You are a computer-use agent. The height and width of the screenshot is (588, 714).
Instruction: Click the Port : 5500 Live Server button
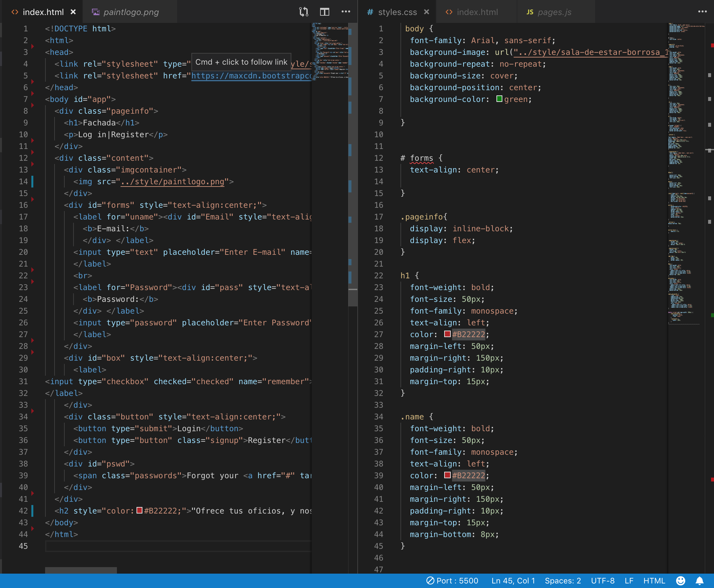tap(452, 581)
